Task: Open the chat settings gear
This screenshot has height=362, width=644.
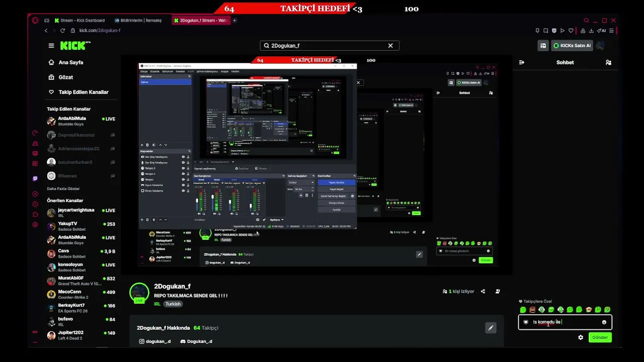Action: click(581, 337)
